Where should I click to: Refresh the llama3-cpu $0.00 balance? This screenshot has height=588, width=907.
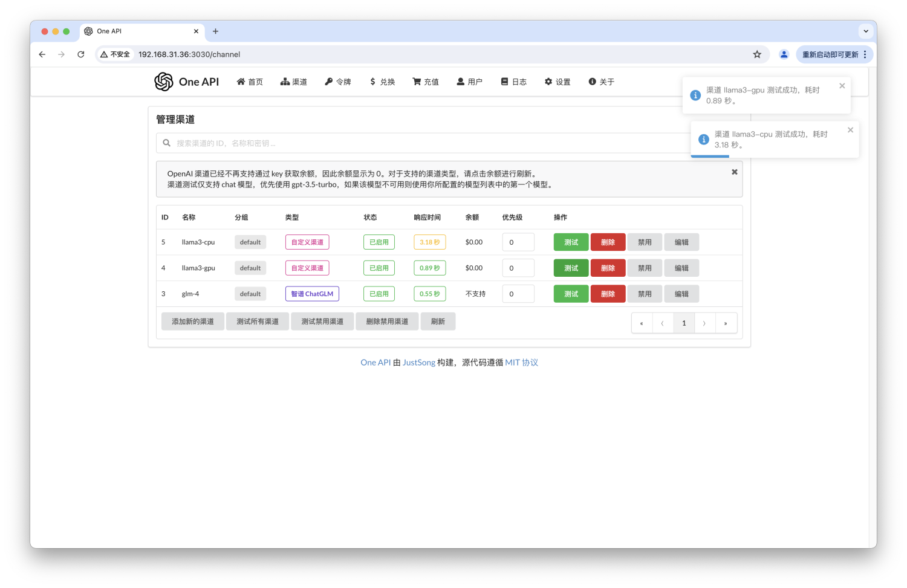474,242
